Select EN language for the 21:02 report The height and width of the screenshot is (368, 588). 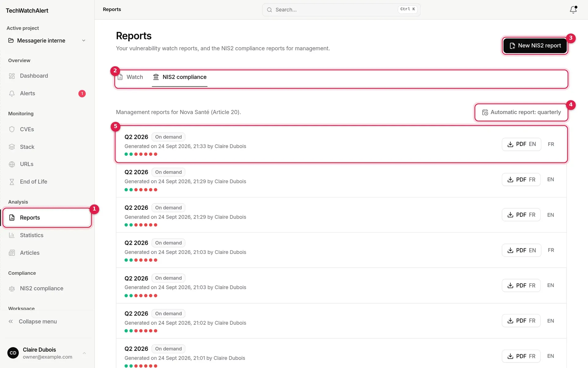point(551,321)
